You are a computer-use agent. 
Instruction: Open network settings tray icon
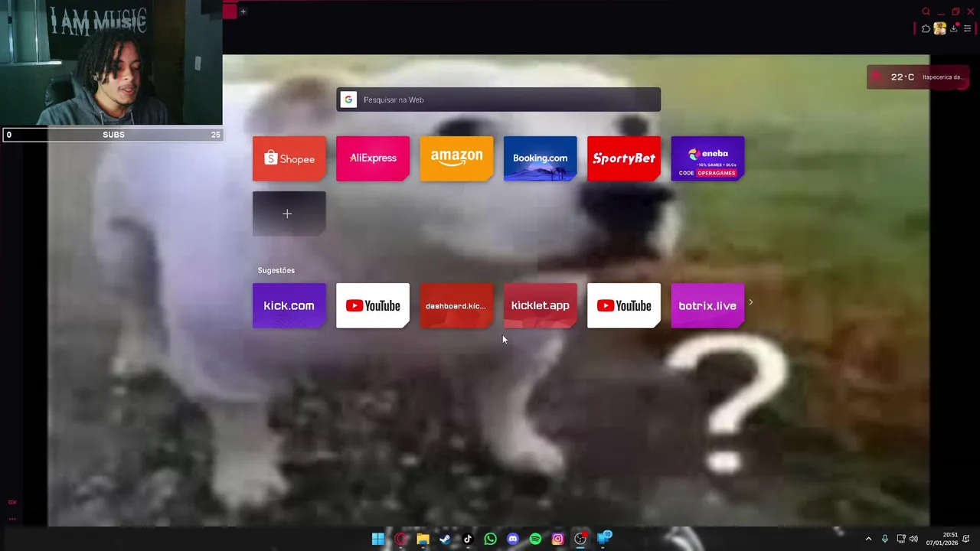(x=901, y=539)
